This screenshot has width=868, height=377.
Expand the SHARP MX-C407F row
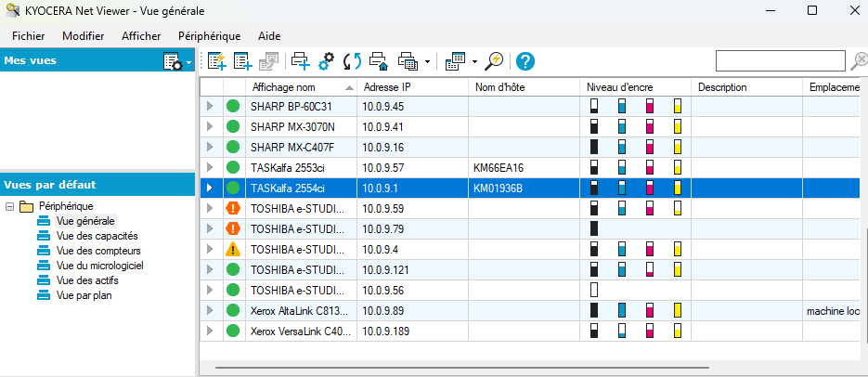point(210,147)
